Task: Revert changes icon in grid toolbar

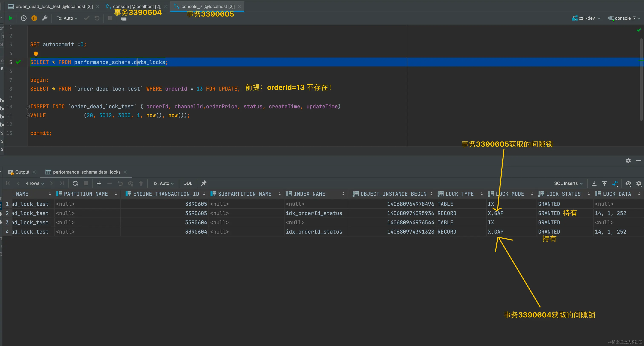Action: coord(120,183)
